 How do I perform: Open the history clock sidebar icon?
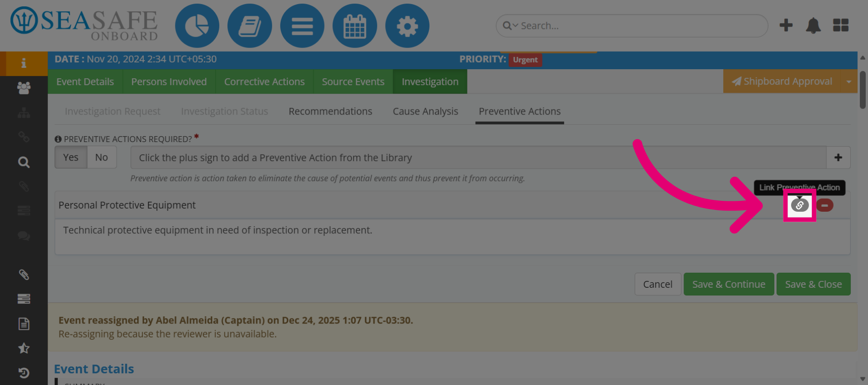[24, 373]
